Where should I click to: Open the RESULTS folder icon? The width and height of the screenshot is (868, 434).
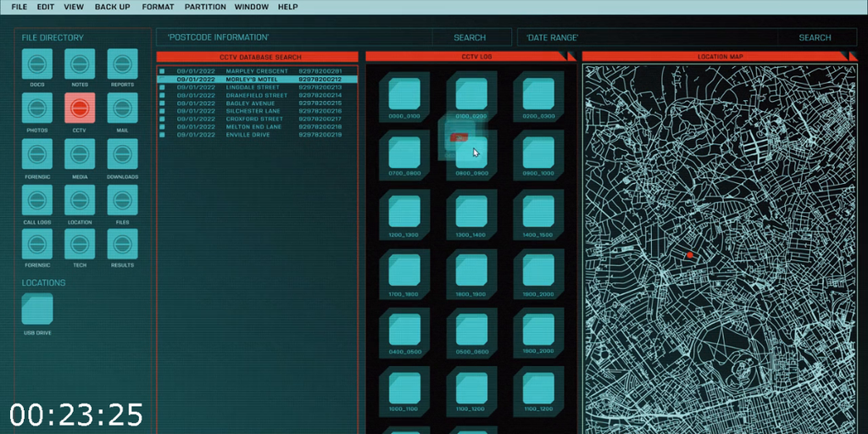122,244
